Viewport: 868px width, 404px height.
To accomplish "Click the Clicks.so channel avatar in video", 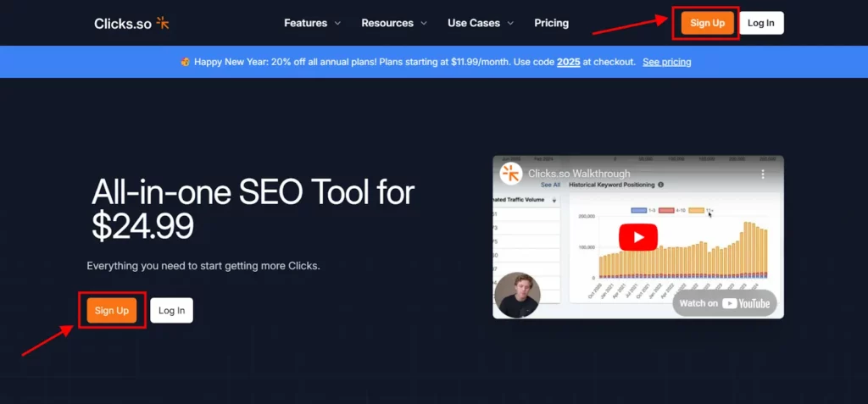I will coord(511,174).
